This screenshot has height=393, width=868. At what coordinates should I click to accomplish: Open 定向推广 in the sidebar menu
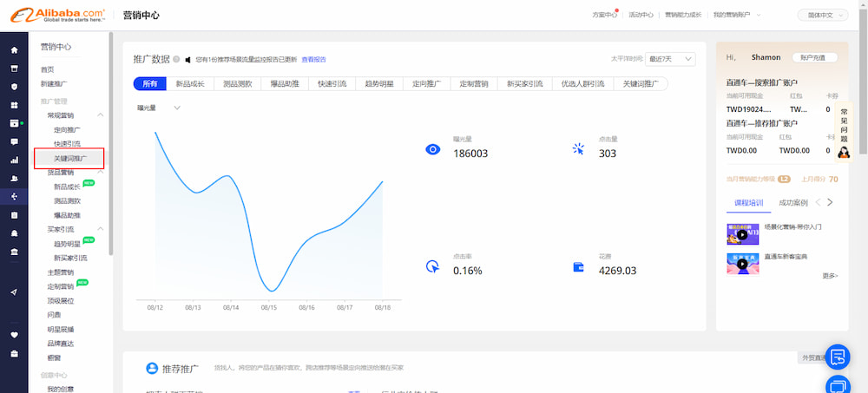[x=67, y=129]
